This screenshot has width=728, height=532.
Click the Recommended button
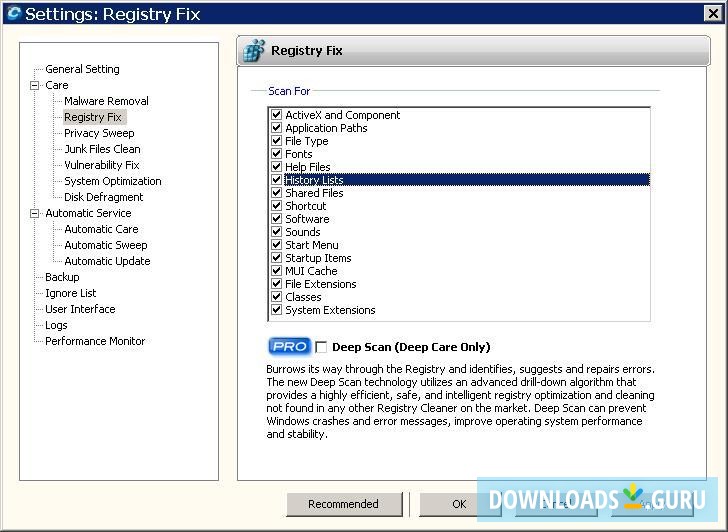344,504
